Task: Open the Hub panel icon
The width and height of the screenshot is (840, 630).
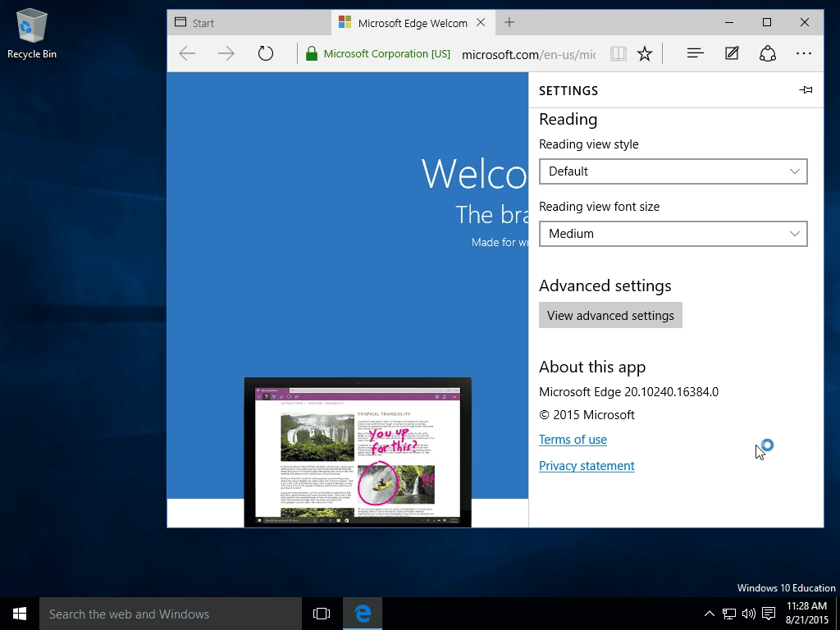Action: click(695, 53)
